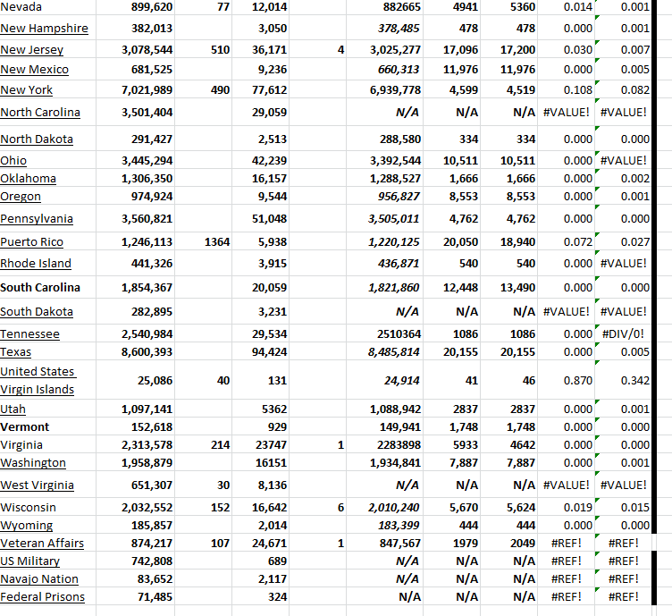Open the New Hampshire state link

(x=44, y=29)
